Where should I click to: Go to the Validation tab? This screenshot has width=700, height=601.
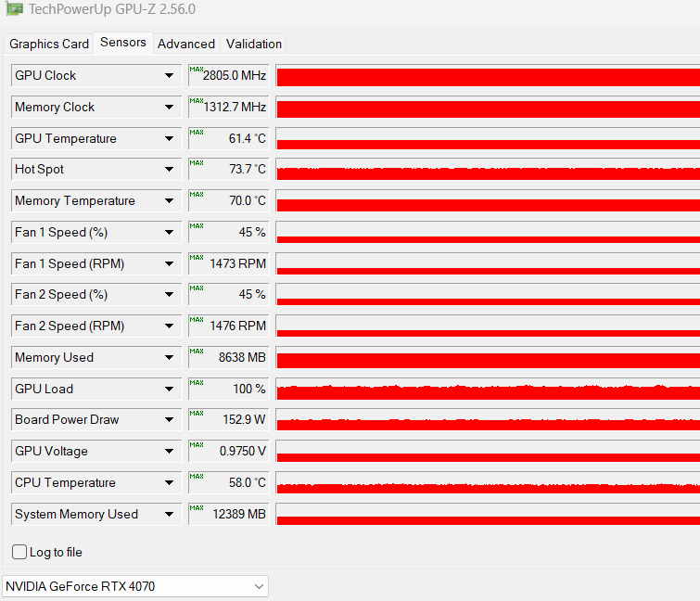253,44
